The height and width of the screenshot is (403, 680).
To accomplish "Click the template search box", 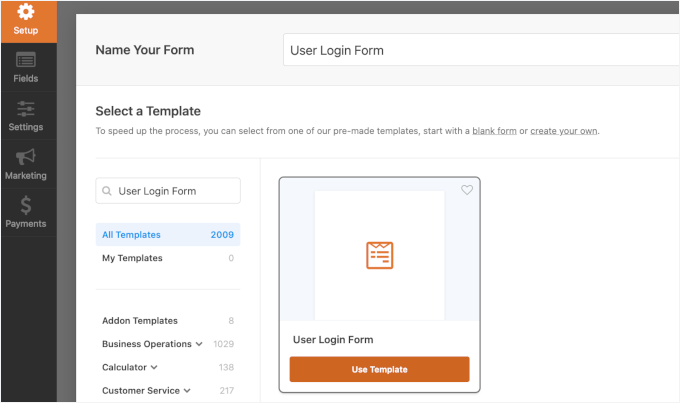I will point(175,191).
